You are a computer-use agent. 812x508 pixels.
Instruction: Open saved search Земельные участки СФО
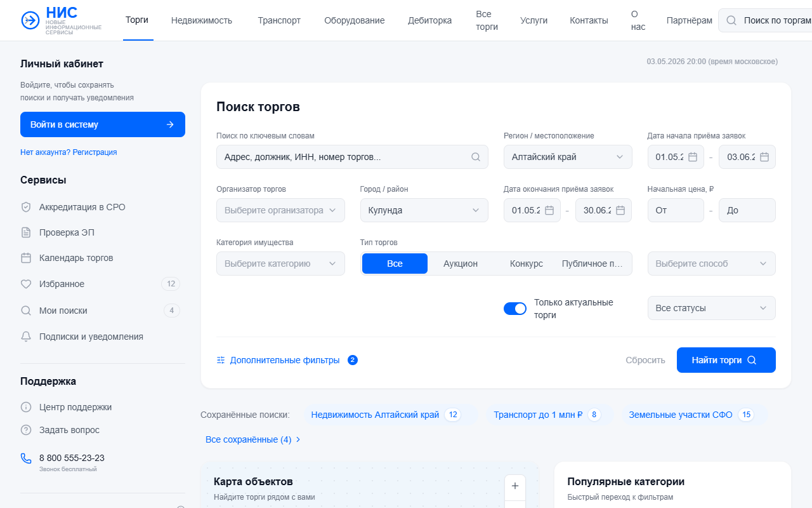695,415
